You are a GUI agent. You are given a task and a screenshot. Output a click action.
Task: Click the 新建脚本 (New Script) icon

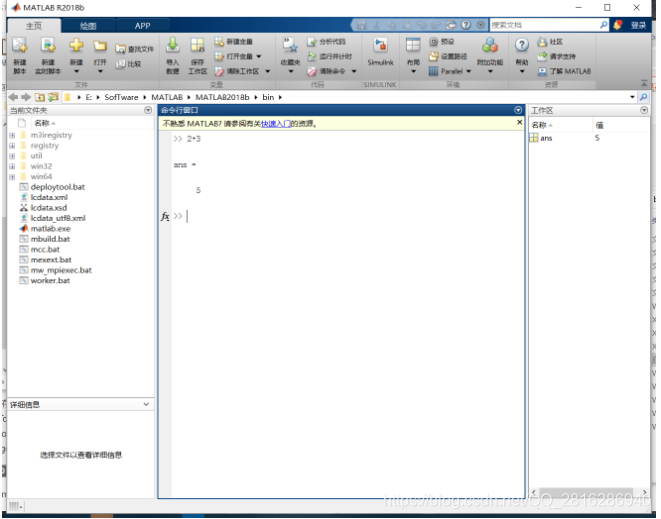[19, 47]
